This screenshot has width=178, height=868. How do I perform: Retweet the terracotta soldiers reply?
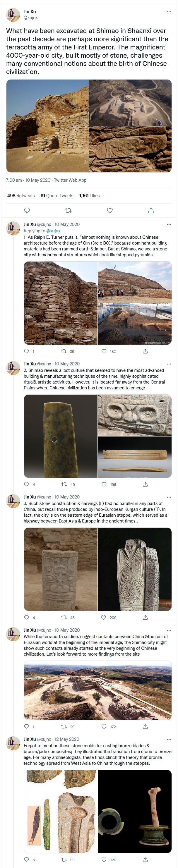click(x=64, y=726)
